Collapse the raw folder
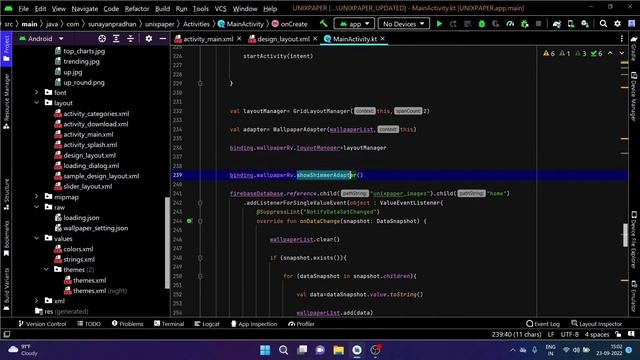 click(37, 207)
